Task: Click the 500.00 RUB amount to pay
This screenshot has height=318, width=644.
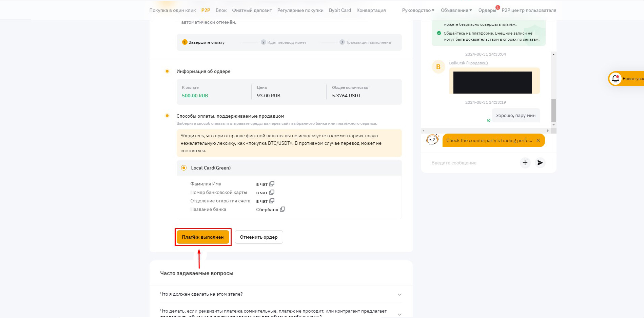Action: click(195, 96)
